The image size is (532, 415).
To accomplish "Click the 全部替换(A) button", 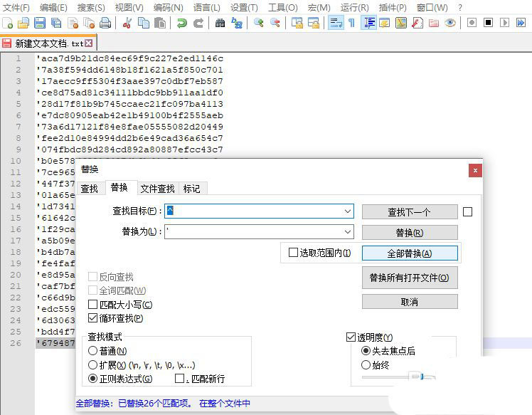I will (410, 253).
